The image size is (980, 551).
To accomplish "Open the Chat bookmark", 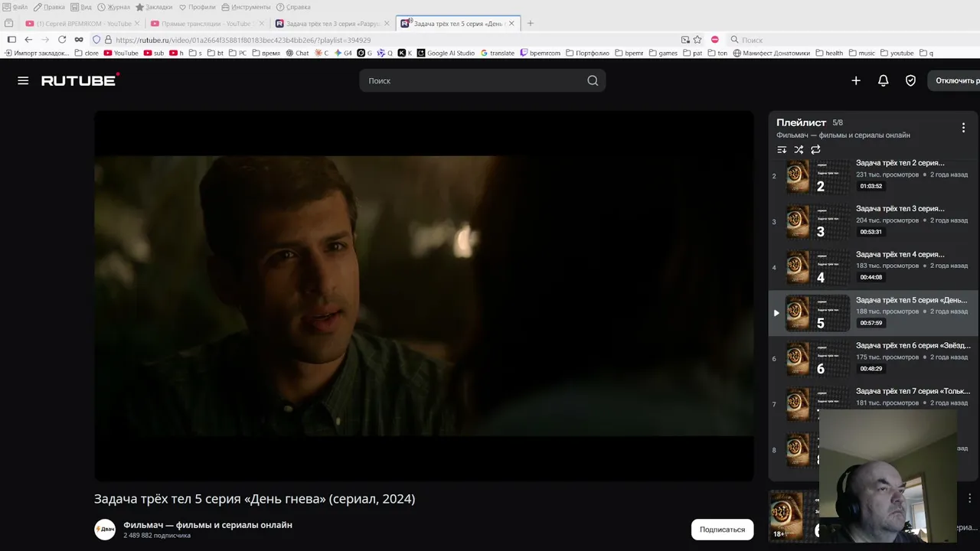I will (x=297, y=54).
